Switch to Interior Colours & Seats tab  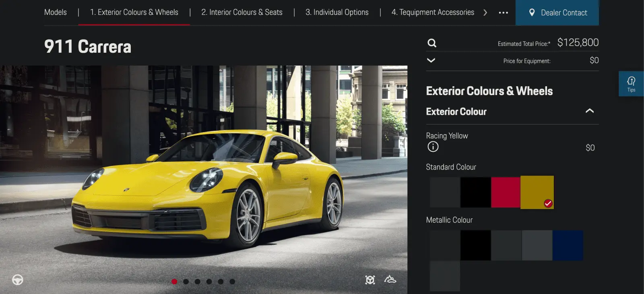[x=242, y=12]
